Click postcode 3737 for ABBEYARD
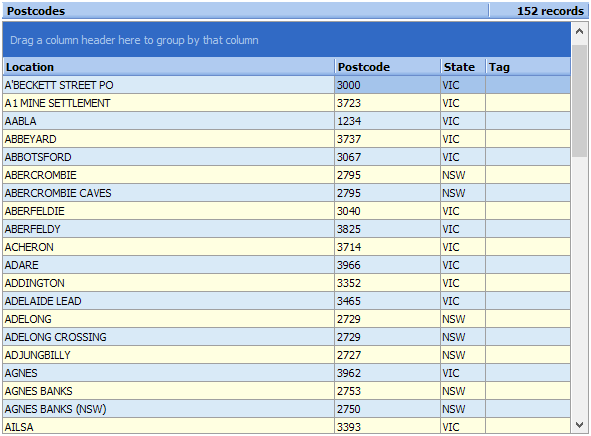 point(387,139)
